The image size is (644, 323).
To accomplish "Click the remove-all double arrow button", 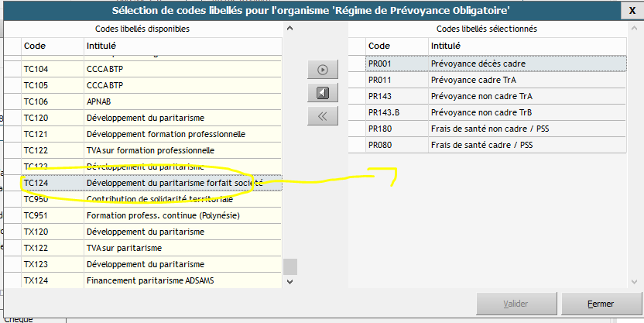I will click(323, 116).
